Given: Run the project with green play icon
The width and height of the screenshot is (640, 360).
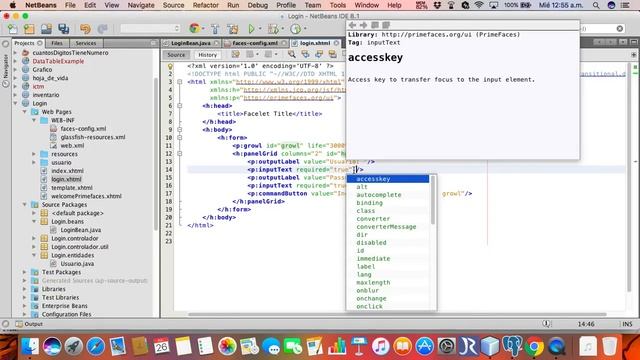Looking at the screenshot, I should pos(251,29).
